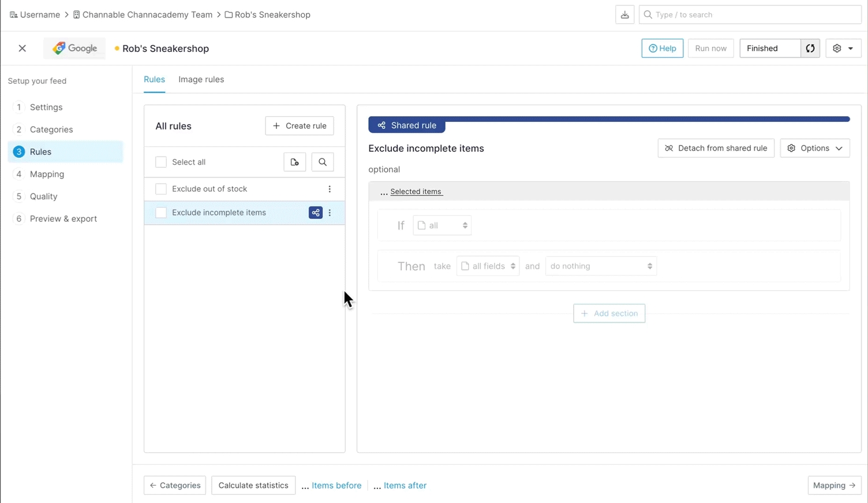This screenshot has width=868, height=503.
Task: Click shared rule icon on Exclude incomplete items
Action: (x=316, y=213)
